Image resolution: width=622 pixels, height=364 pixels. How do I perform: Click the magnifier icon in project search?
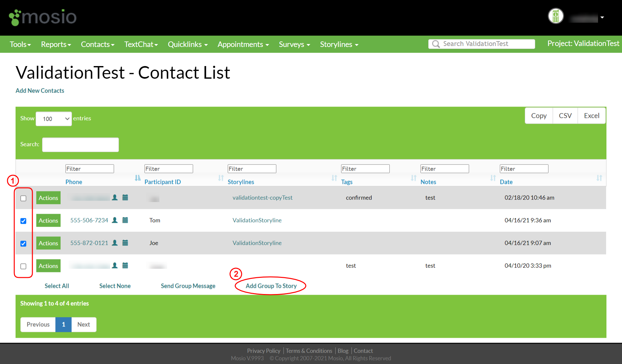[x=436, y=44]
